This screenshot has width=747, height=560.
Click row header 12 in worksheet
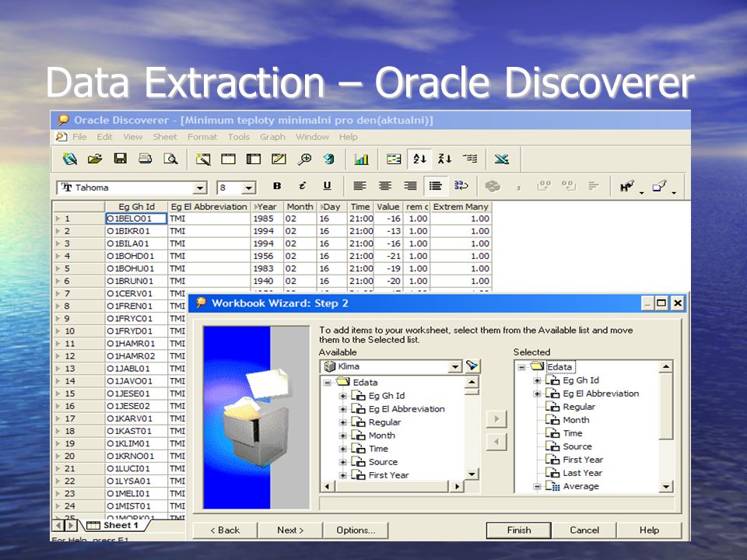(79, 356)
